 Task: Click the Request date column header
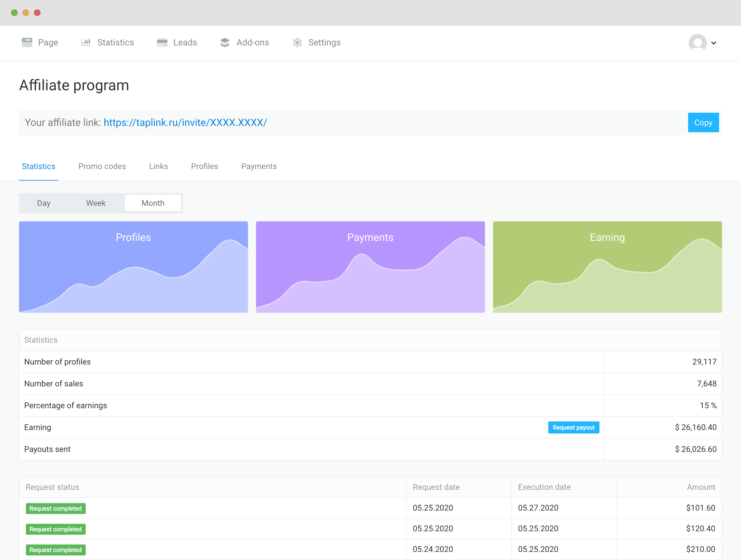(436, 487)
